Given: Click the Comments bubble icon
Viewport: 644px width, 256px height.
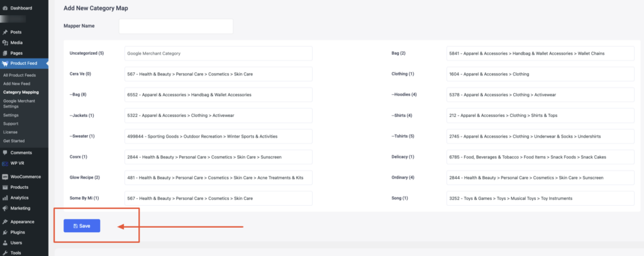Looking at the screenshot, I should pos(5,152).
